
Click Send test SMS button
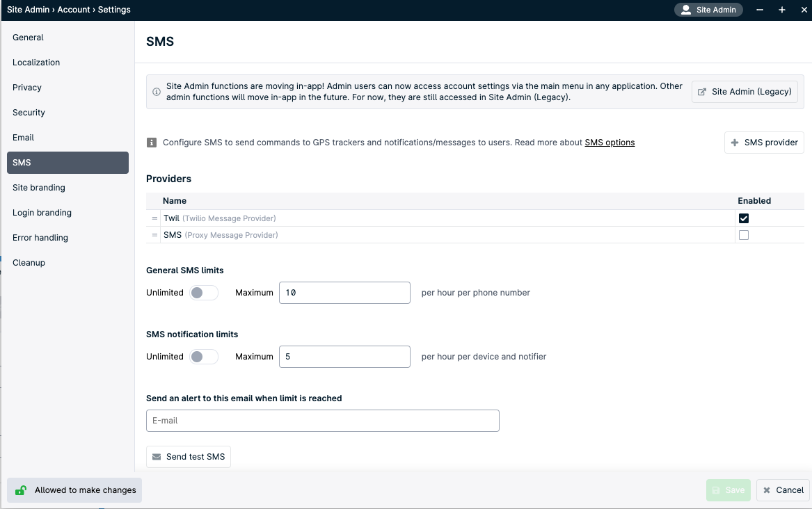tap(189, 457)
